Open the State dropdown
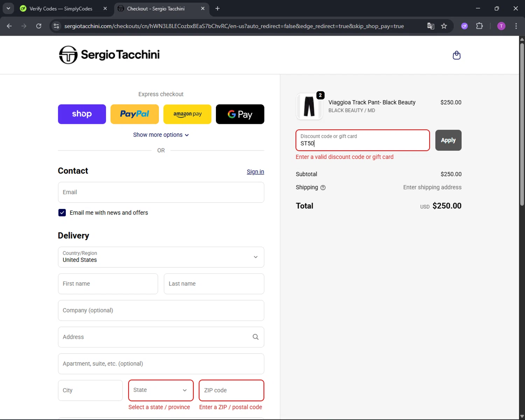Viewport: 525px width, 420px height. point(161,390)
